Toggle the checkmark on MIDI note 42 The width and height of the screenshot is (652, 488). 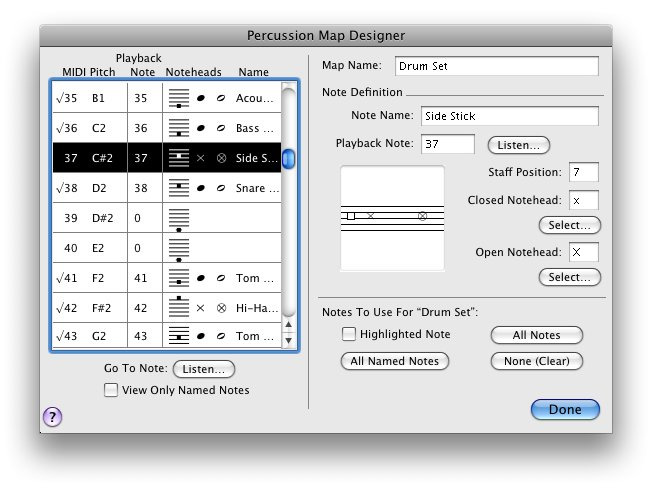click(x=59, y=308)
